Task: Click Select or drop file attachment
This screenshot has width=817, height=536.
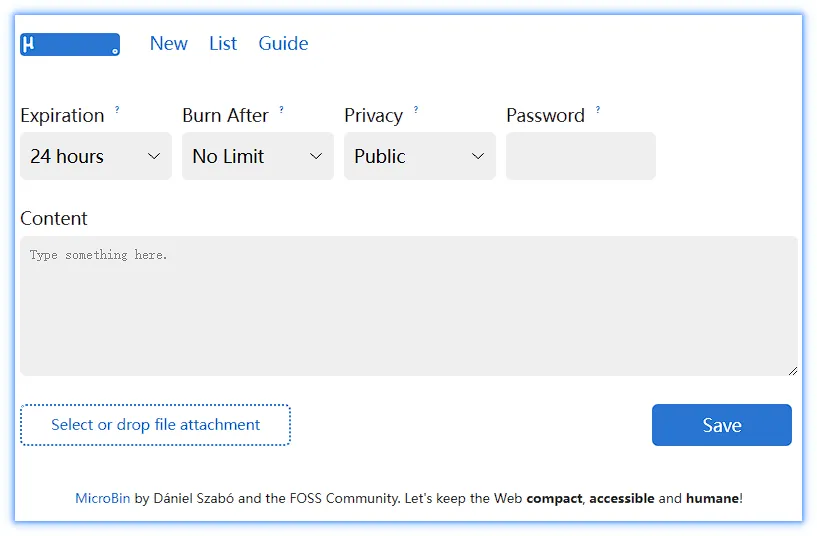Action: (x=155, y=425)
